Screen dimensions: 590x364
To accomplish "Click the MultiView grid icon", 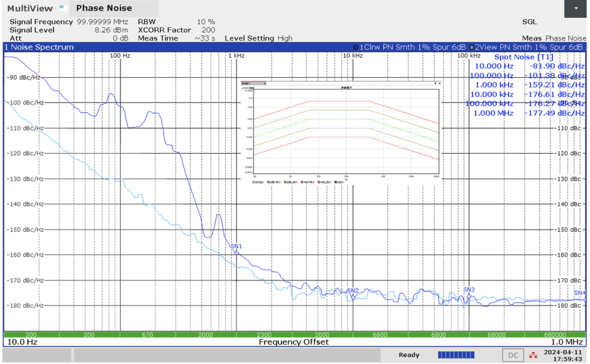I will click(62, 8).
